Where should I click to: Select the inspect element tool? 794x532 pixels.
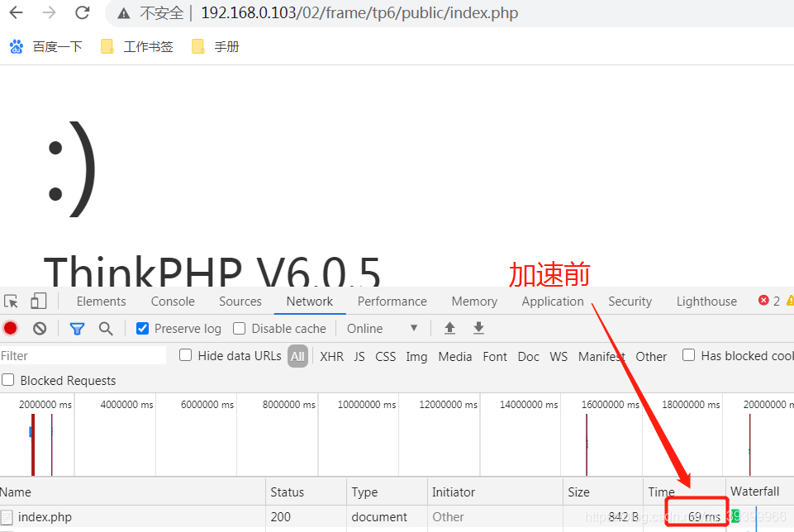point(10,301)
